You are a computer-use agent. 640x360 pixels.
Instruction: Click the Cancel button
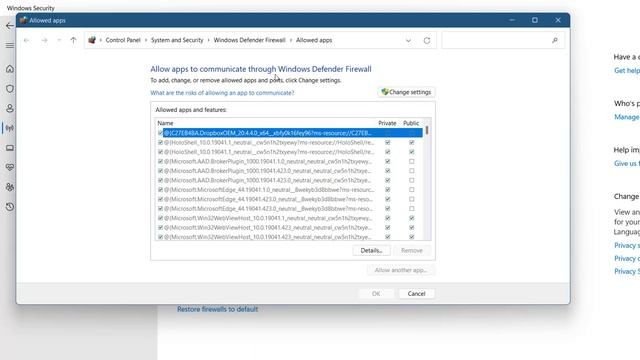pyautogui.click(x=416, y=294)
